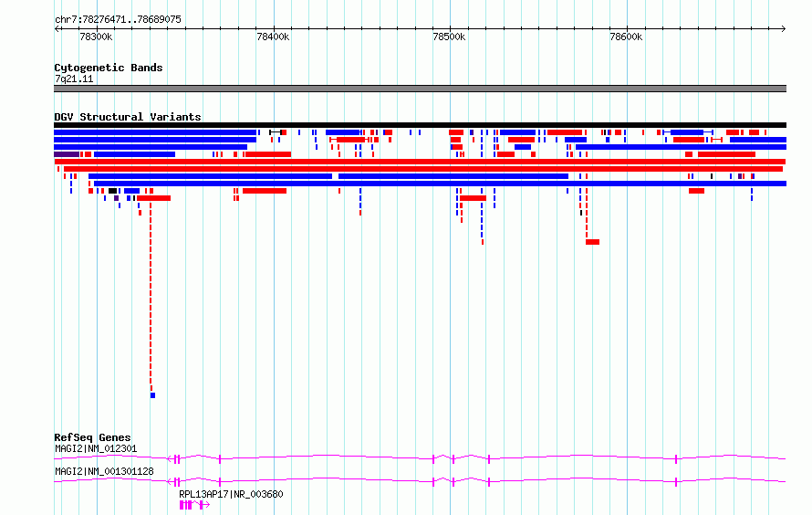Click the MAGI2 NM_012301 transcript line
The width and height of the screenshot is (812, 515).
[420, 458]
